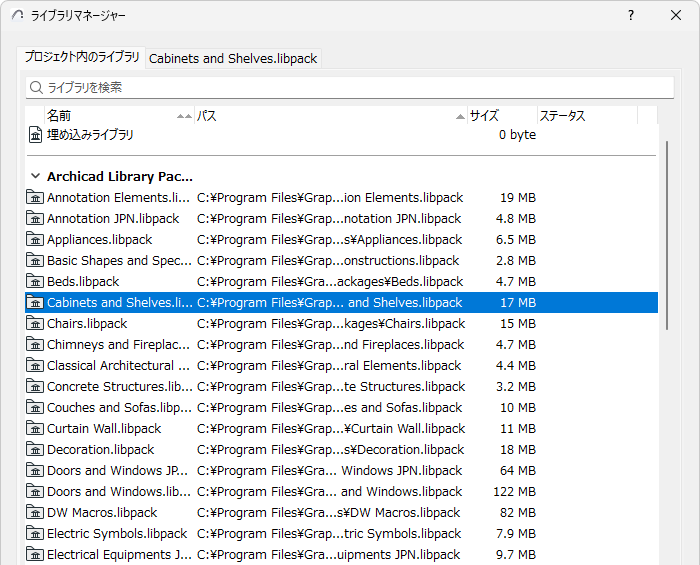700x565 pixels.
Task: Select DW Macros.libpack name
Action: click(x=102, y=512)
